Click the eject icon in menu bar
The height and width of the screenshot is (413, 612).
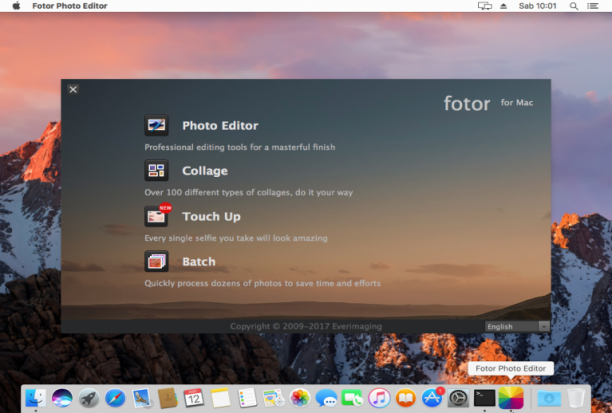(503, 6)
